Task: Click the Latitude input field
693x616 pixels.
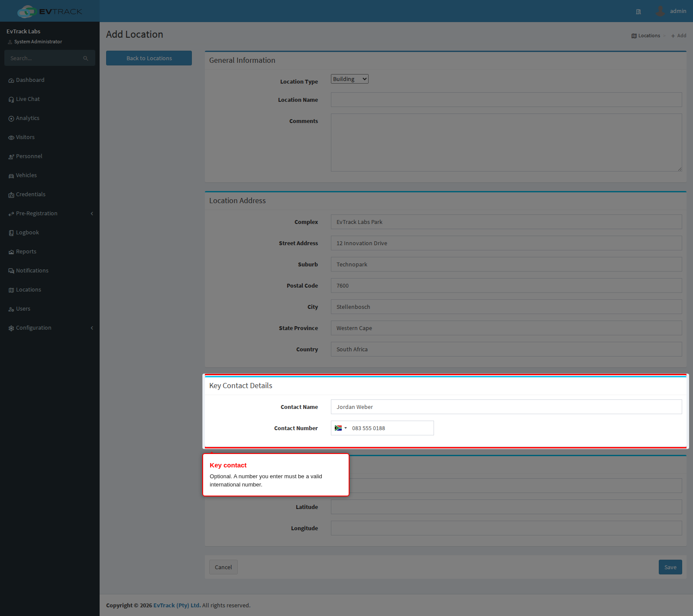Action: [x=506, y=507]
